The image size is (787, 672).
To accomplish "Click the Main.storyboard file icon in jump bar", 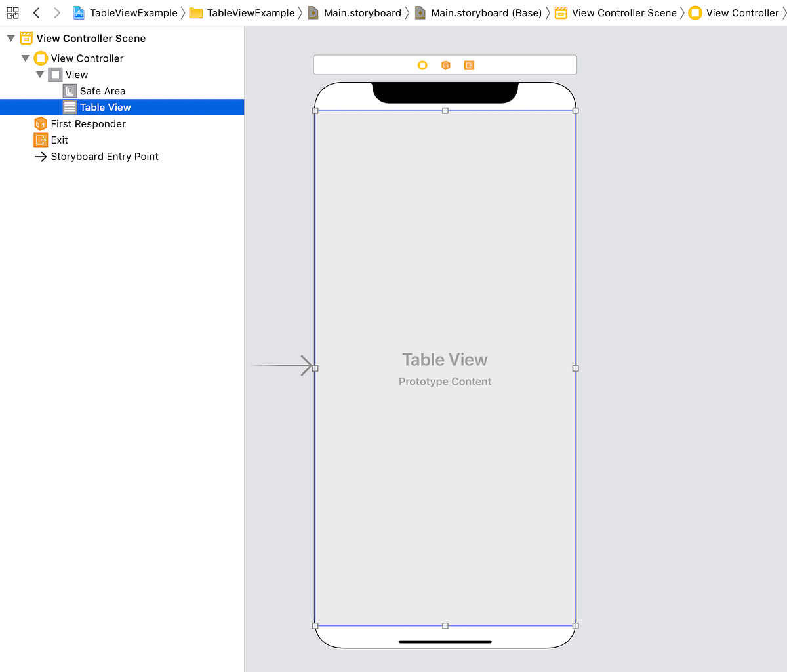I will (313, 12).
